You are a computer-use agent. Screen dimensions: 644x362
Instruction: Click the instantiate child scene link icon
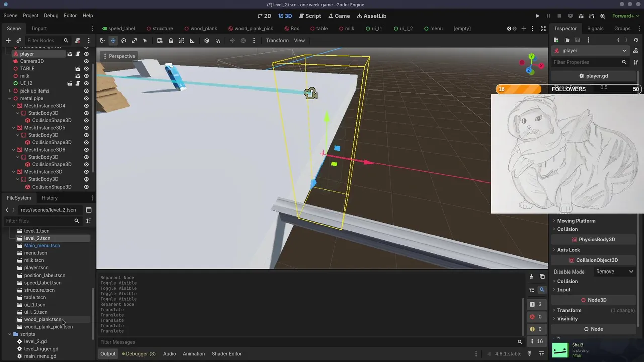click(x=19, y=40)
